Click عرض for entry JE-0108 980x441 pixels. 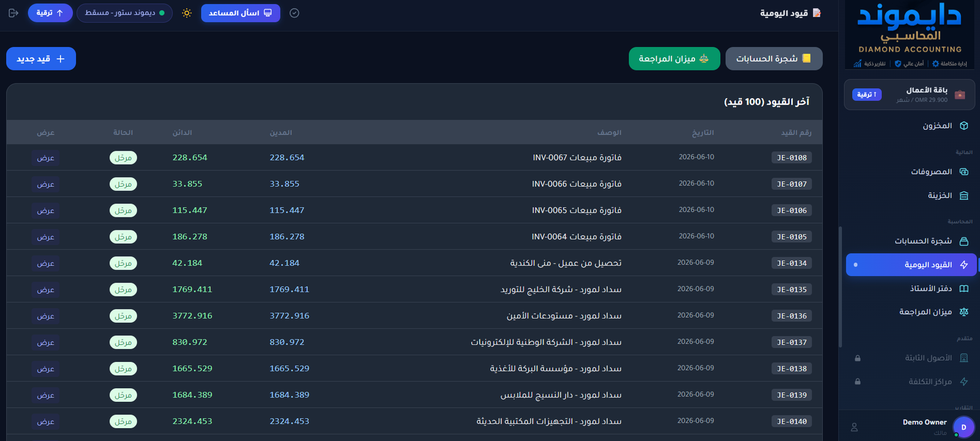pyautogui.click(x=46, y=158)
